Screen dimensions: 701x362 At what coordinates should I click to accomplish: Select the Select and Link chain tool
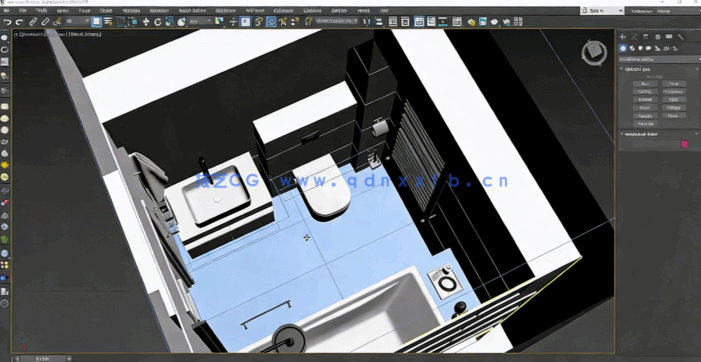[x=33, y=21]
